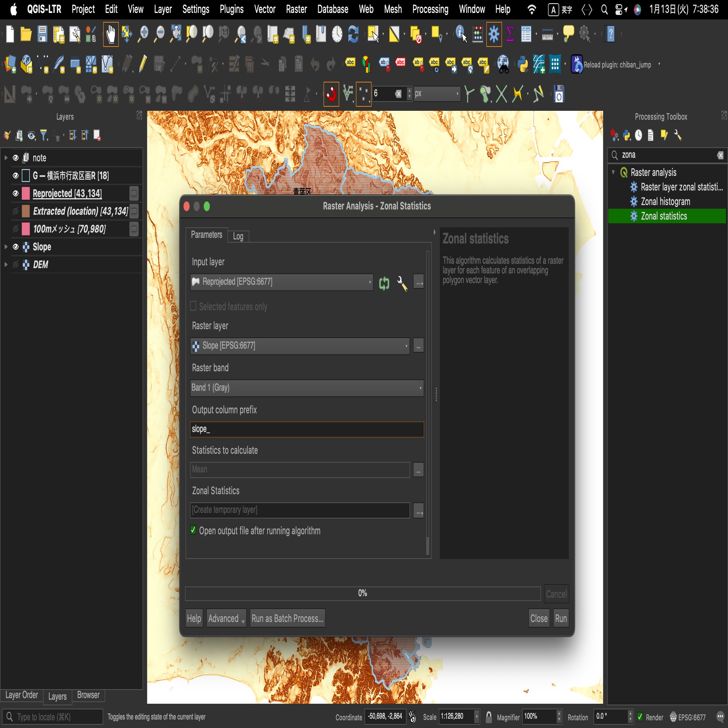The width and height of the screenshot is (728, 728).
Task: Show the Extracted (location) layer
Action: 16,211
